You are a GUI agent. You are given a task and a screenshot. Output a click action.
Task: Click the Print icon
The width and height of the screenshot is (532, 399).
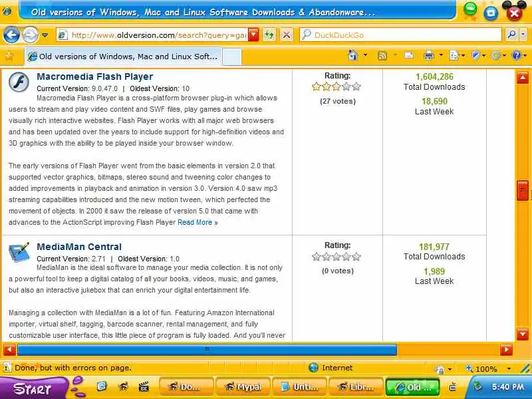coord(428,55)
